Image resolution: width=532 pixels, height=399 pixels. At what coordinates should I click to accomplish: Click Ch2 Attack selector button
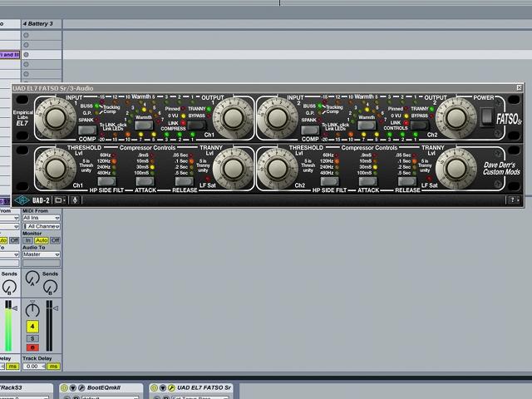pyautogui.click(x=367, y=181)
